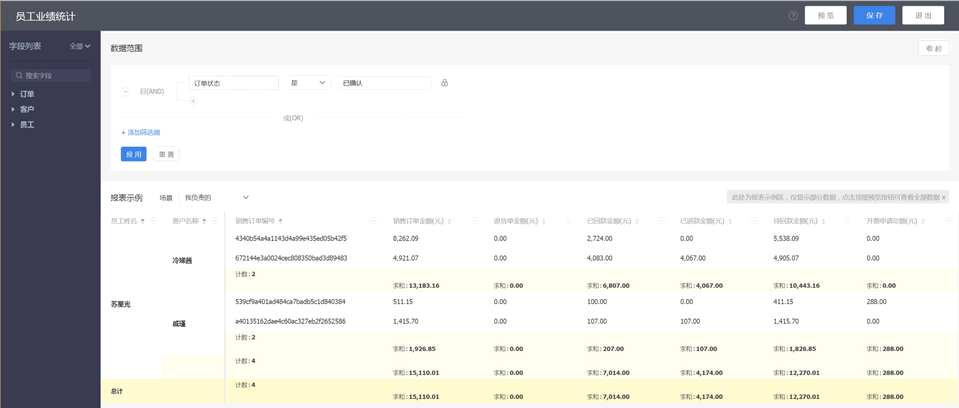Click the blue 保存 button

[874, 16]
